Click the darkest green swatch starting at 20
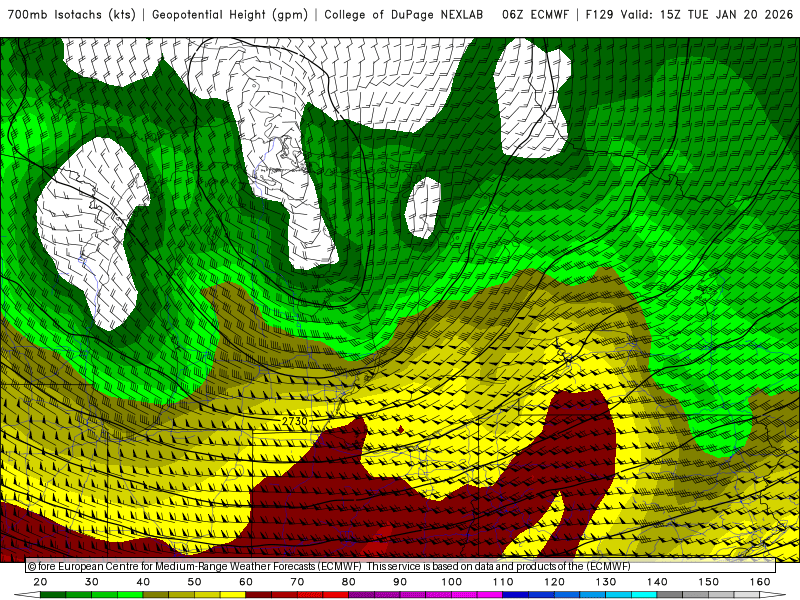This screenshot has height=600, width=800. (53, 595)
